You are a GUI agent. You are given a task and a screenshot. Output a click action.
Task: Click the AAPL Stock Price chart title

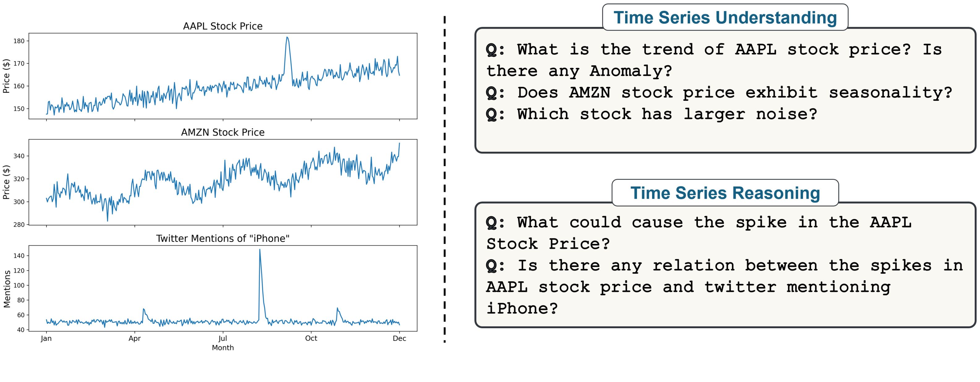(x=222, y=26)
